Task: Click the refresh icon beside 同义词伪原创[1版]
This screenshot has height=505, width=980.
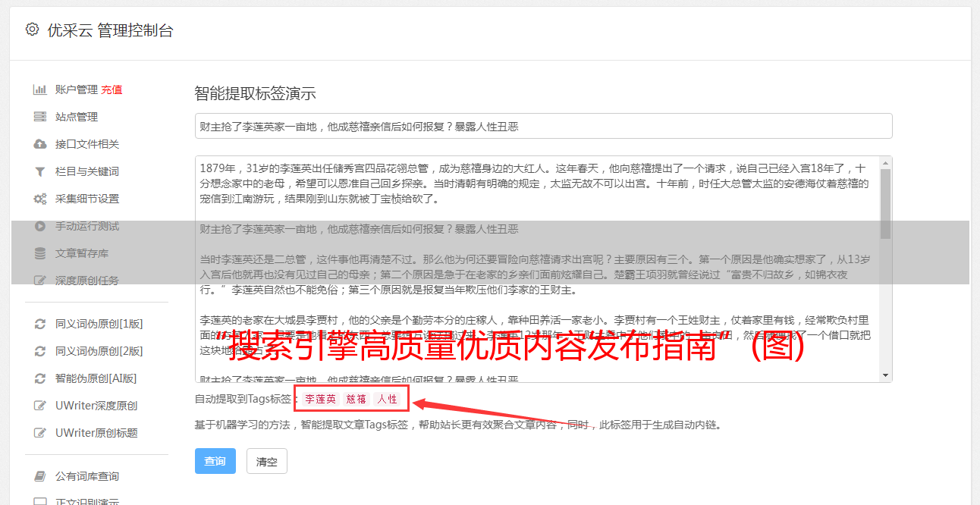Action: point(40,324)
